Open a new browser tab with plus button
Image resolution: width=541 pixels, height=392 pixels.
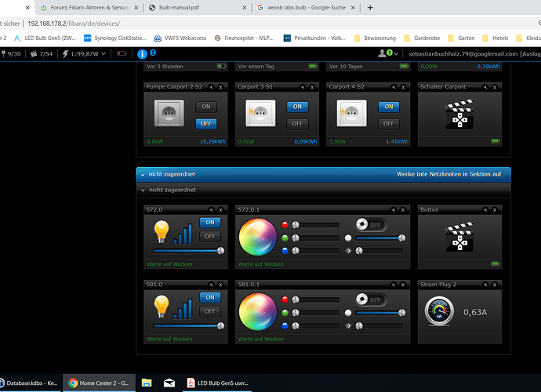(370, 8)
